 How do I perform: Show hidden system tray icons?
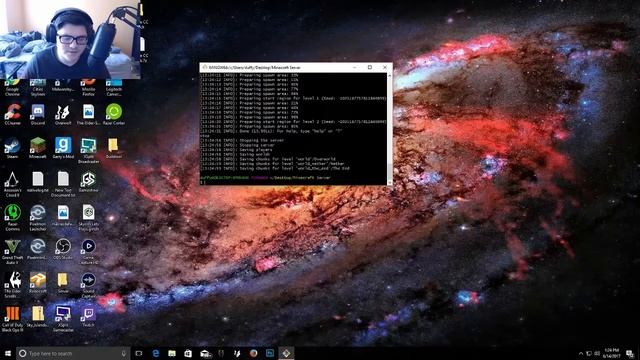pos(580,353)
